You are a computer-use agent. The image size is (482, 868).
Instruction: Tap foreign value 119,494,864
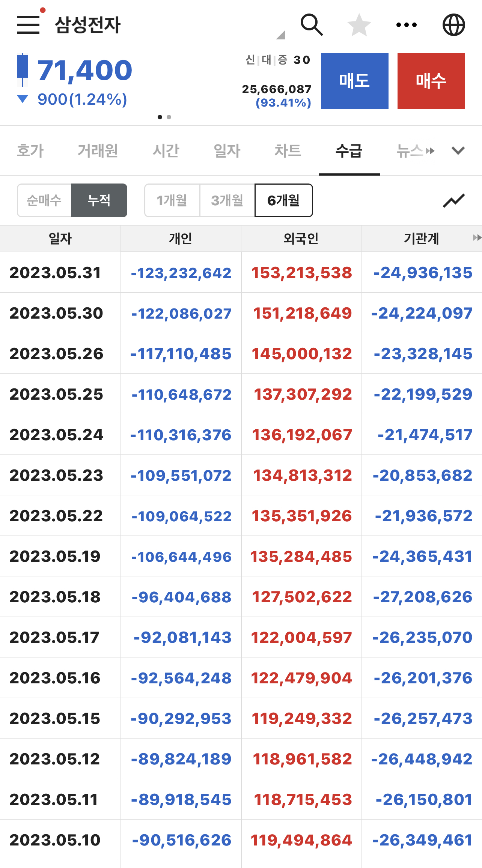click(301, 840)
